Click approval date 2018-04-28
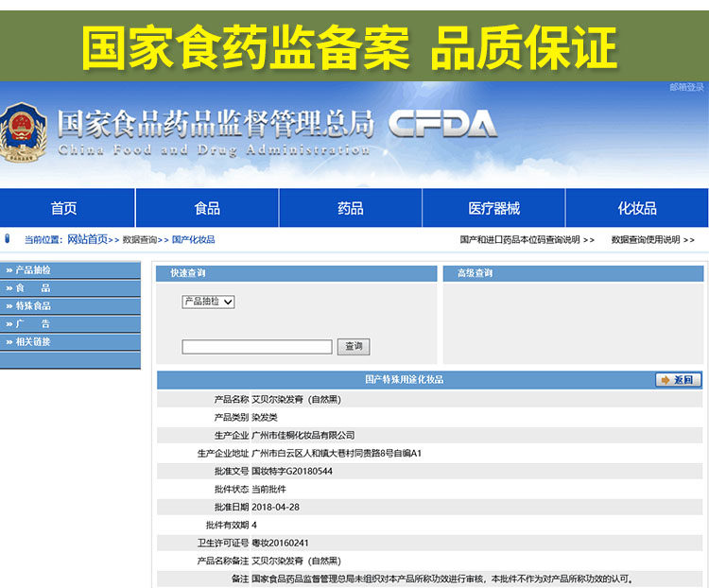Image resolution: width=709 pixels, height=588 pixels. click(x=275, y=507)
